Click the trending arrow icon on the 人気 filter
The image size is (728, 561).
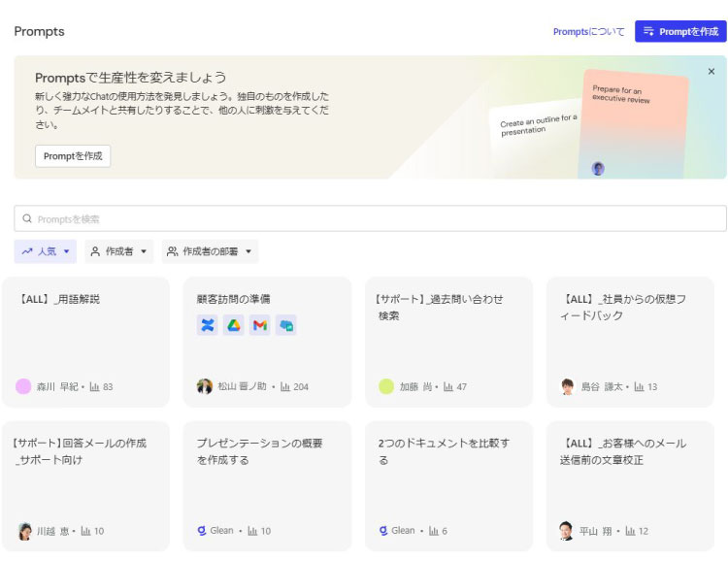(x=27, y=251)
